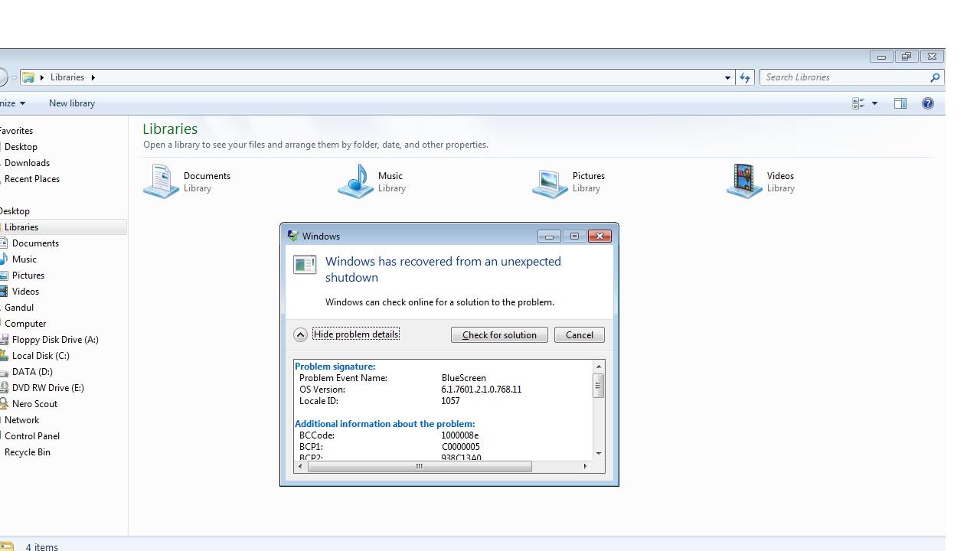Click the Check for solution button
This screenshot has width=980, height=551.
(499, 335)
